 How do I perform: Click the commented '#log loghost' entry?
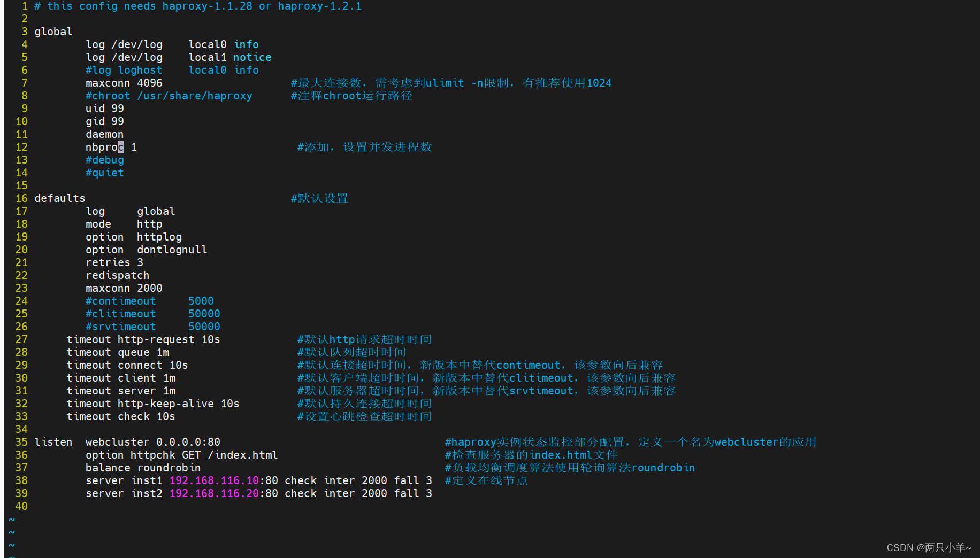(124, 70)
